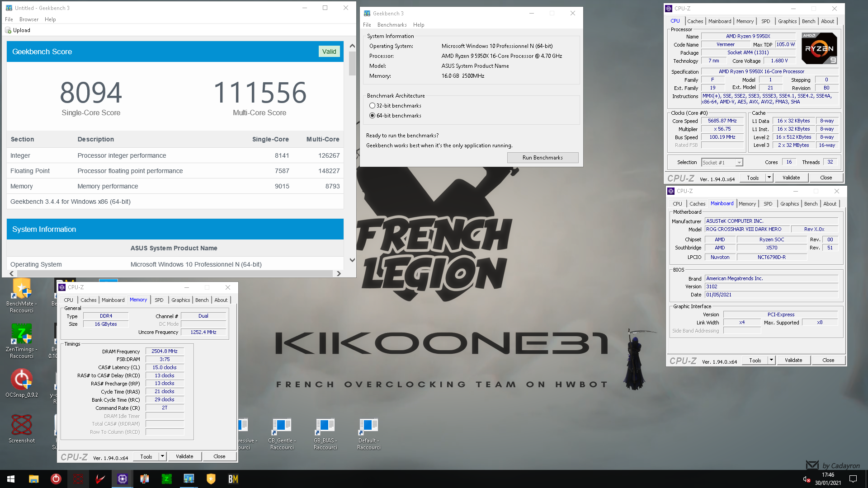Image resolution: width=868 pixels, height=488 pixels.
Task: Open OCSnap_0.9.2 desktop icon
Action: coord(22,383)
